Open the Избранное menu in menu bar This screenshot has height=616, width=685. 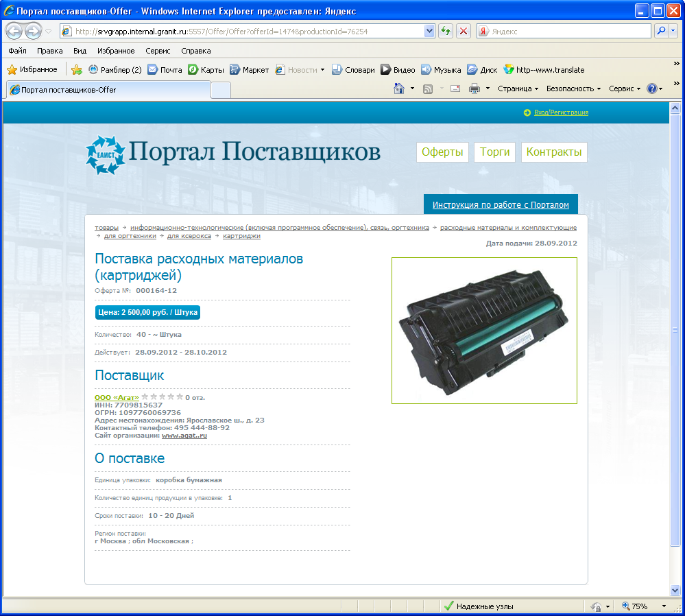116,51
